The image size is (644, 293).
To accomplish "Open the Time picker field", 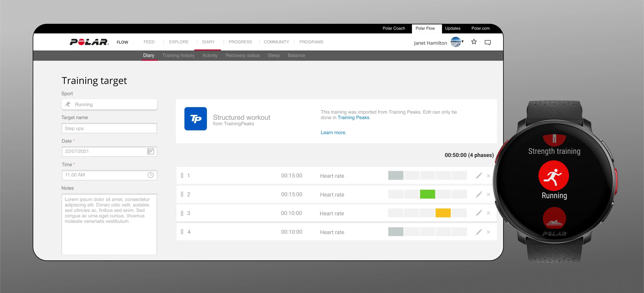I will 105,175.
